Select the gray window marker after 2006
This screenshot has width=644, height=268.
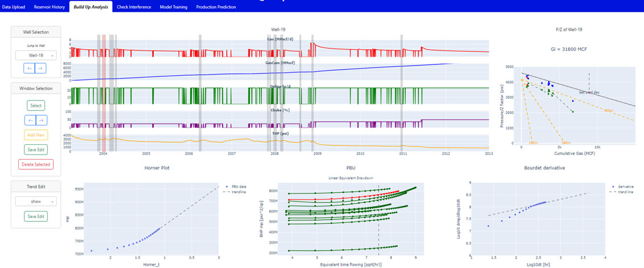point(200,94)
